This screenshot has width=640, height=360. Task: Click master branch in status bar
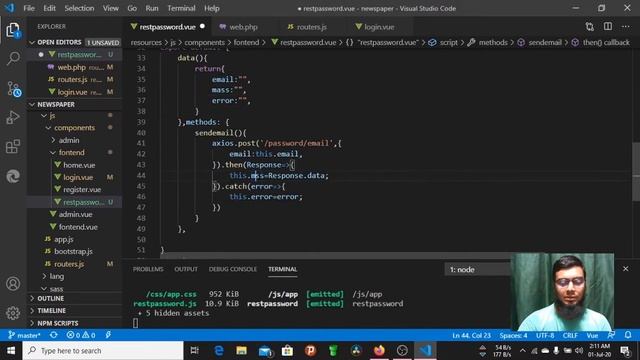click(24, 335)
